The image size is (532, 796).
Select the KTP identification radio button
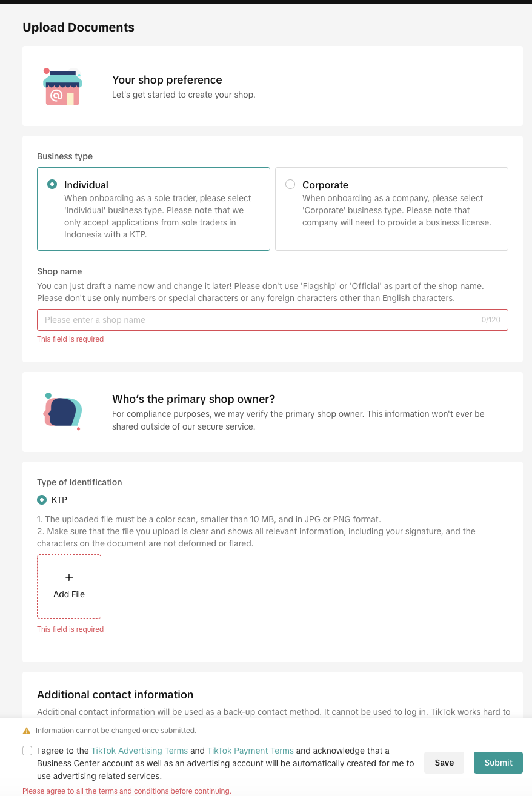[42, 500]
